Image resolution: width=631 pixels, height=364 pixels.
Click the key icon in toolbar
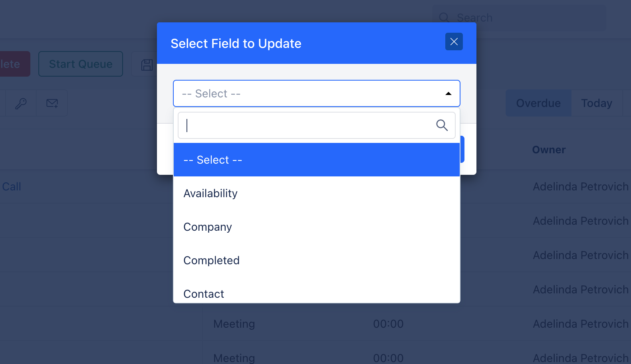click(21, 103)
